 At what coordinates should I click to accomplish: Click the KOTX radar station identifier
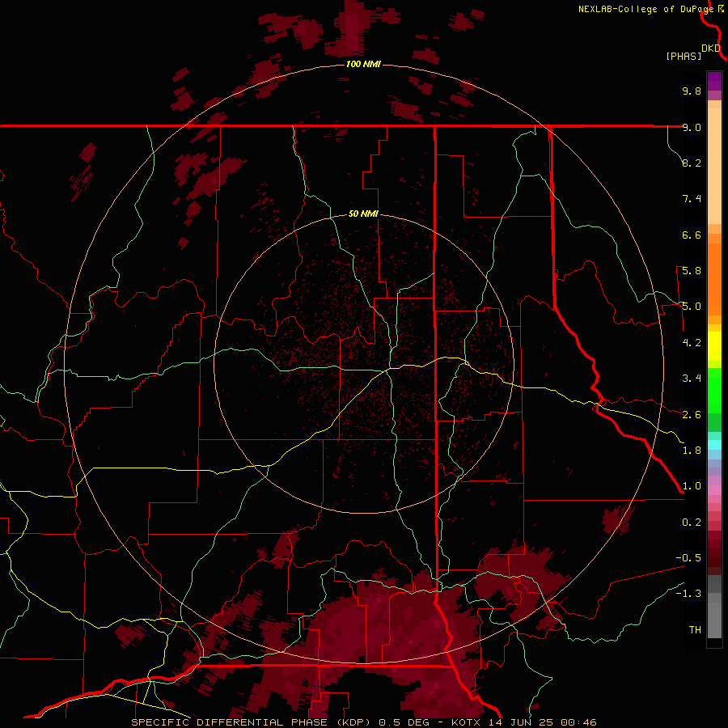[x=466, y=722]
